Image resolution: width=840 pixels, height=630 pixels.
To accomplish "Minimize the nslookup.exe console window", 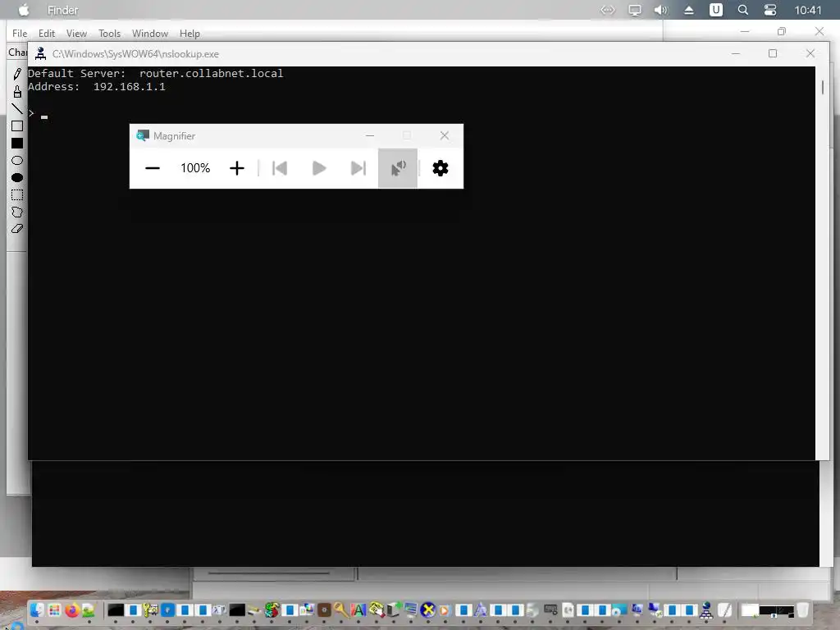I will (736, 53).
